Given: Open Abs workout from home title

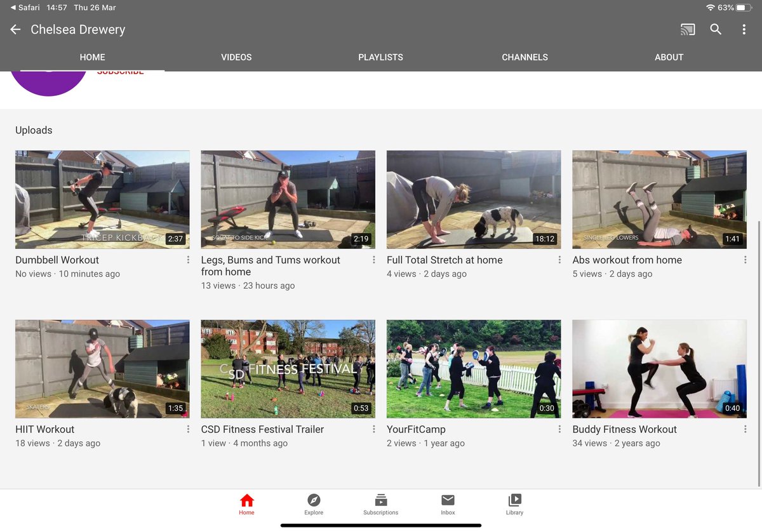Looking at the screenshot, I should (x=627, y=260).
